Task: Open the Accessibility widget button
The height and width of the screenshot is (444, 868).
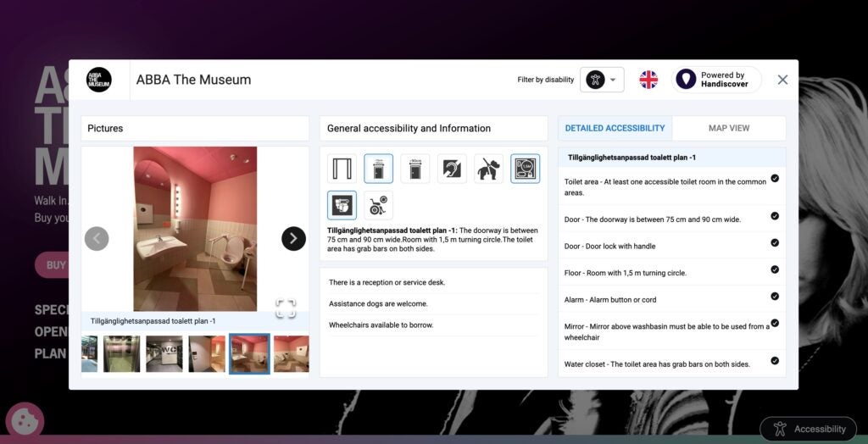Action: click(809, 429)
